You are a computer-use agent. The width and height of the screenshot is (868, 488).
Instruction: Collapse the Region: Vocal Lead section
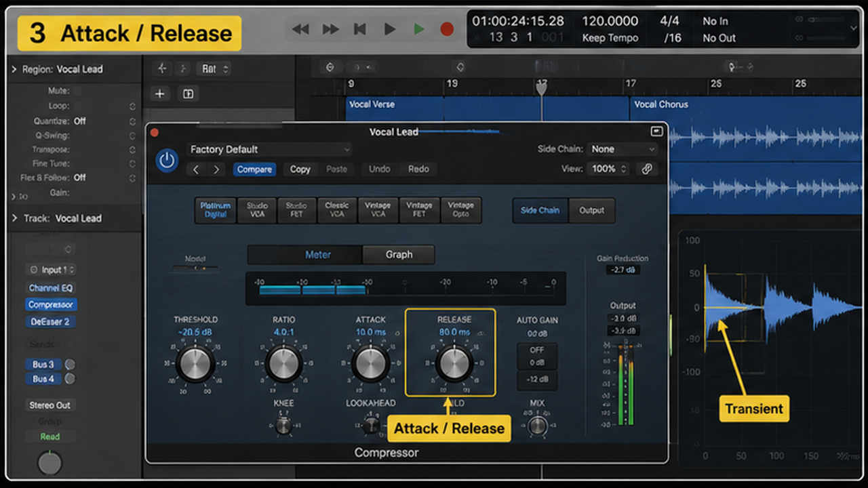pos(14,69)
